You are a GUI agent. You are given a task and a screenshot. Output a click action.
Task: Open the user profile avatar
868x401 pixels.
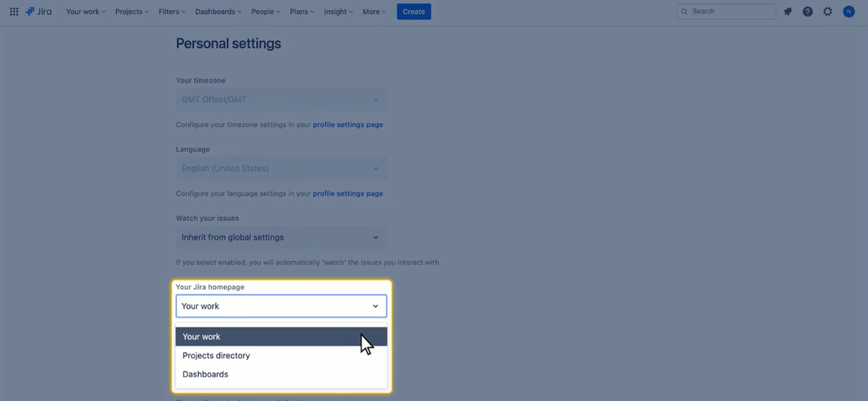pyautogui.click(x=848, y=11)
